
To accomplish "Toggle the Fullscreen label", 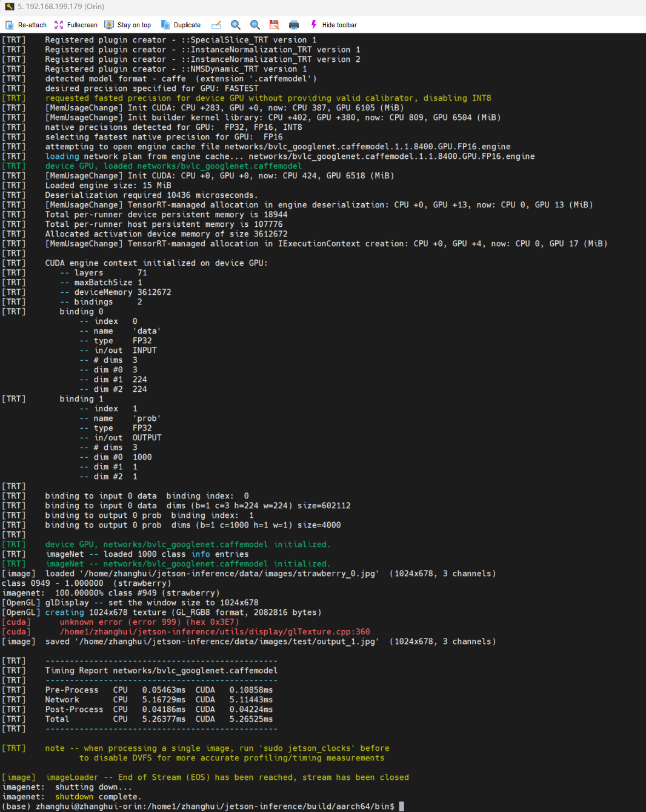I will [82, 25].
